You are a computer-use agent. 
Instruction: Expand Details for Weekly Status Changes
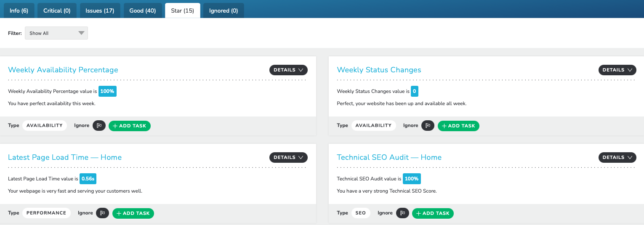pos(617,70)
